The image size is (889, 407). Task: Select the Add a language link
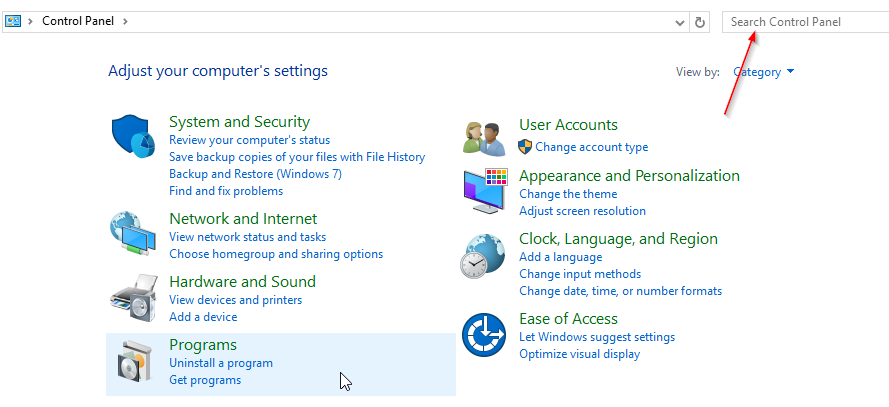560,257
